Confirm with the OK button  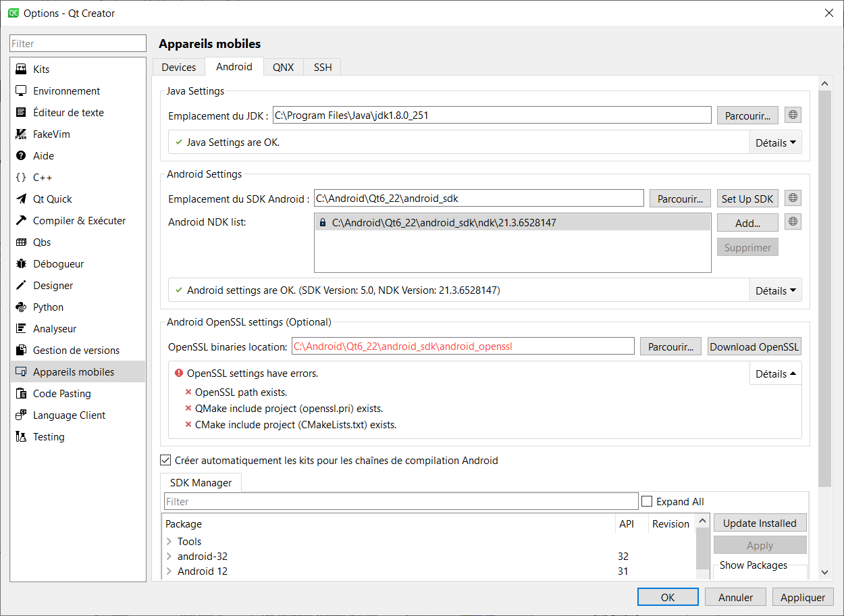[x=668, y=597]
